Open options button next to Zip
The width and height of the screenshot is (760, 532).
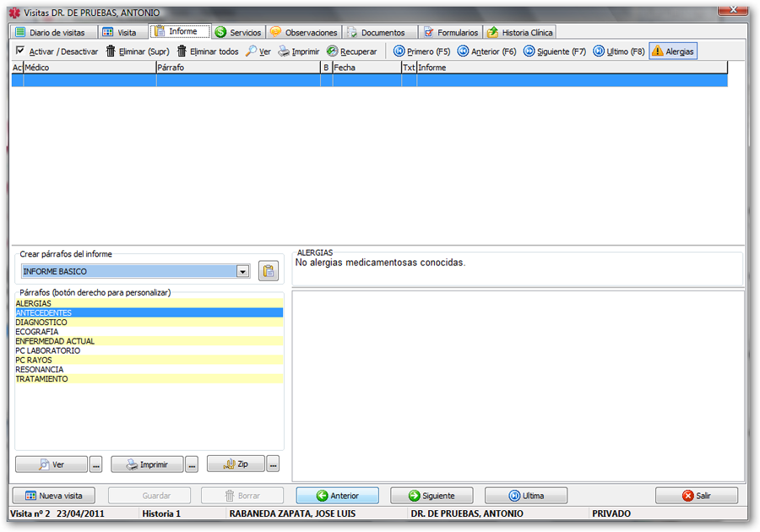coord(273,464)
